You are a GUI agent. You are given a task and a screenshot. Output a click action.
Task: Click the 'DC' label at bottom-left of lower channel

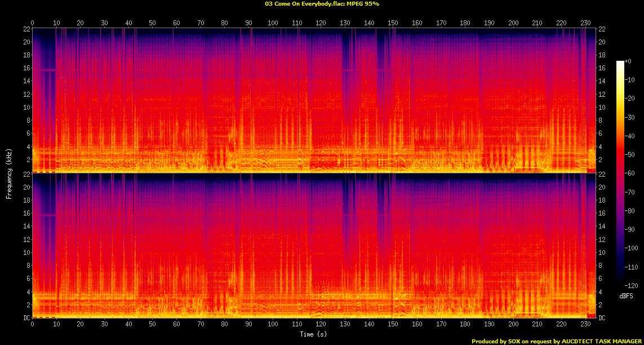pyautogui.click(x=26, y=318)
